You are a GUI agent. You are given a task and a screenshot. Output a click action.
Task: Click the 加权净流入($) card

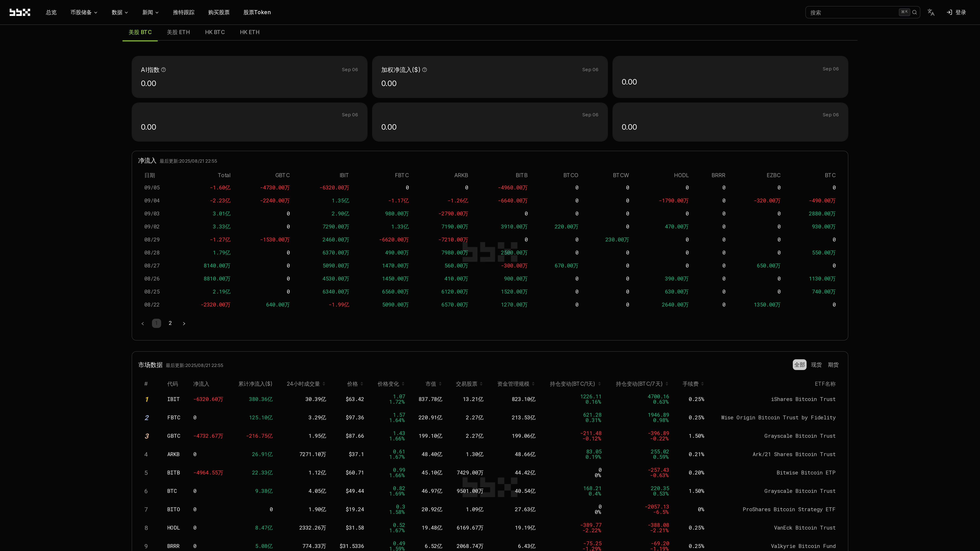click(x=490, y=77)
